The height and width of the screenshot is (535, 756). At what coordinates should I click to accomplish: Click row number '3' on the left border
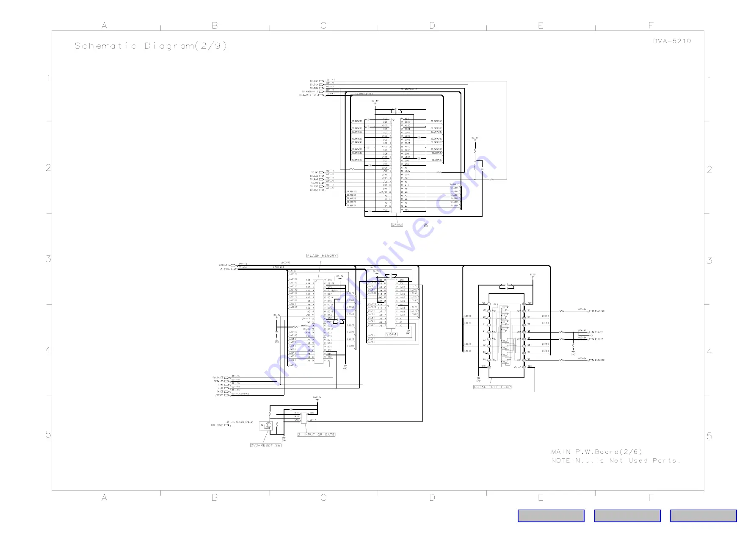point(48,258)
